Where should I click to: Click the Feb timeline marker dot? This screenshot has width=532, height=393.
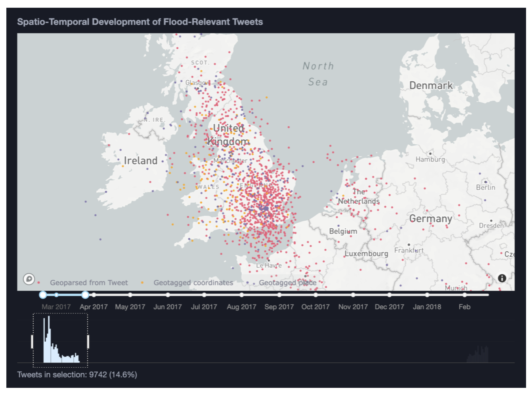465,295
